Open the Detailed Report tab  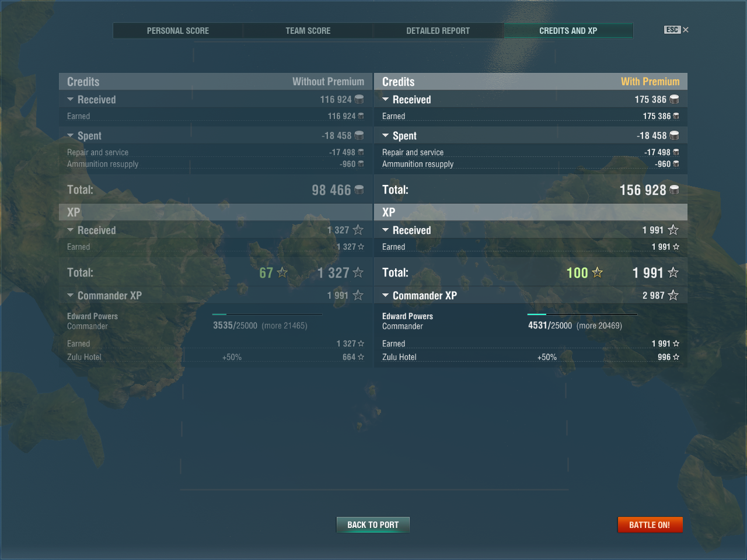pyautogui.click(x=438, y=31)
